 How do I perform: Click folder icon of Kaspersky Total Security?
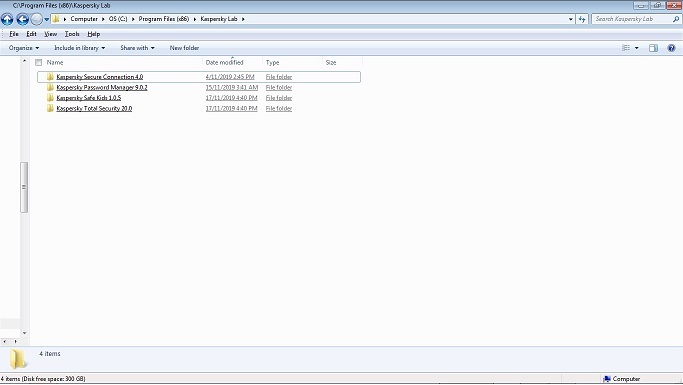(50, 108)
